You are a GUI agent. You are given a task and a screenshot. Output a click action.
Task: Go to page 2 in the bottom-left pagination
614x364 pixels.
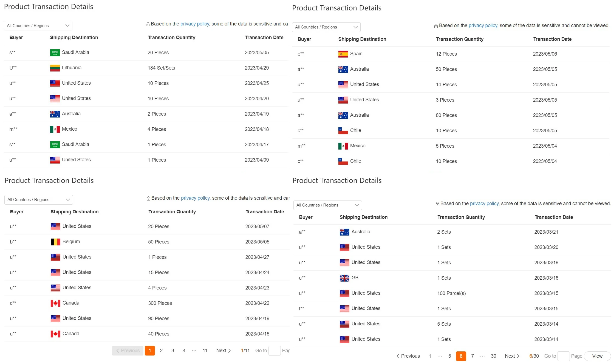pos(161,351)
